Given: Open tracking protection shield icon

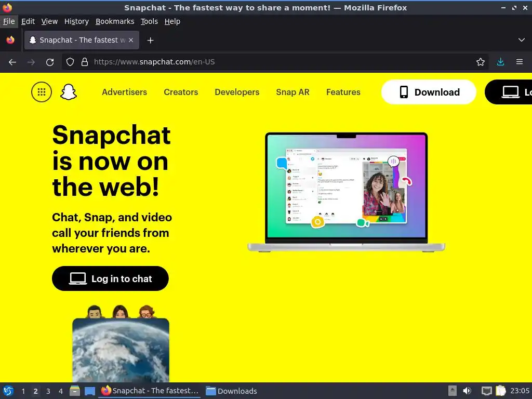Looking at the screenshot, I should coord(70,62).
